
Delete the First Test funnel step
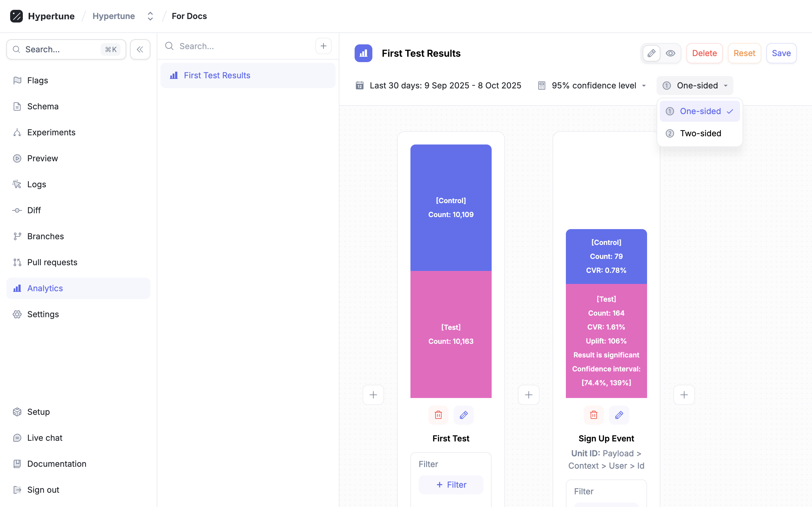coord(438,415)
